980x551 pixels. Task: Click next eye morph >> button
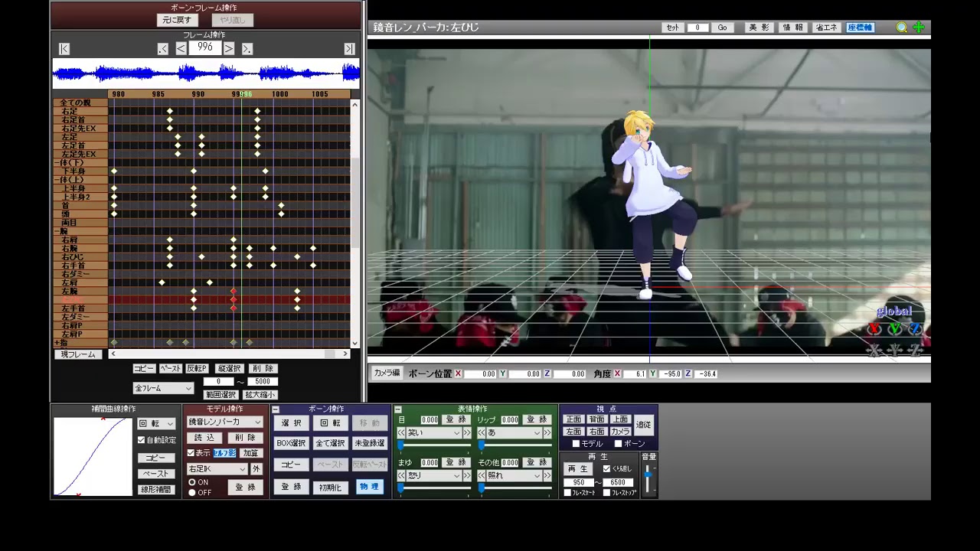point(467,433)
